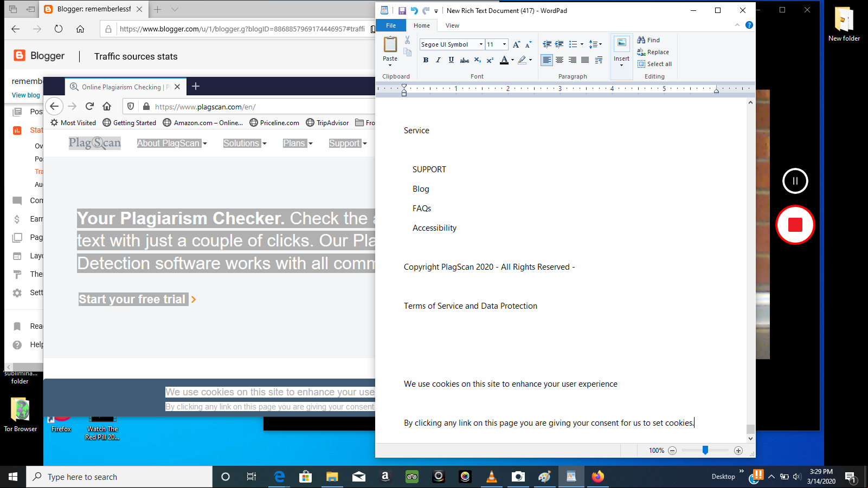This screenshot has height=488, width=868.
Task: Expand the Solutions menu on PlagScan
Action: (x=245, y=143)
